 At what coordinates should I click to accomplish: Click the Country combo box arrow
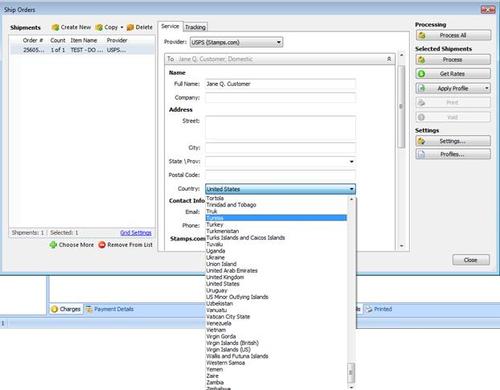[351, 189]
